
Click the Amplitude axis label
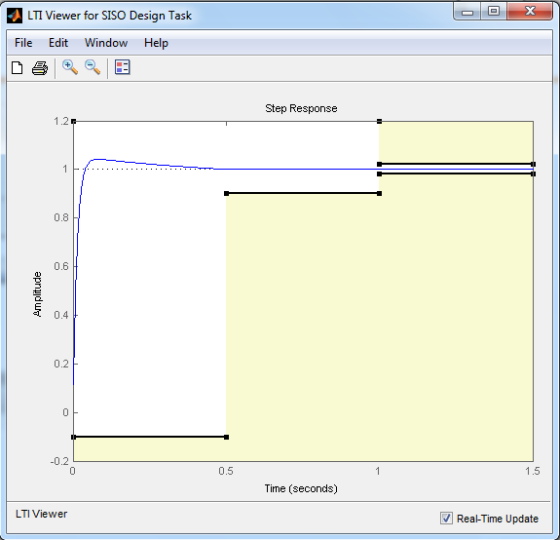click(x=37, y=294)
